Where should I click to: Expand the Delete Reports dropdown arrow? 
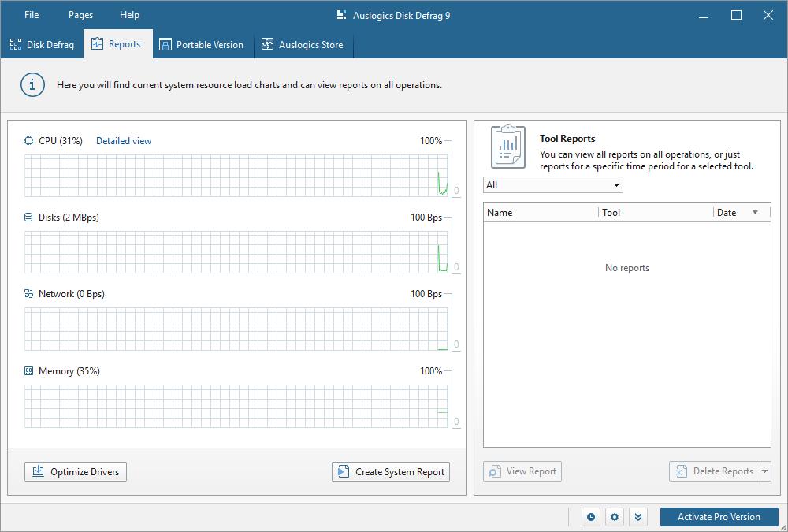[764, 471]
